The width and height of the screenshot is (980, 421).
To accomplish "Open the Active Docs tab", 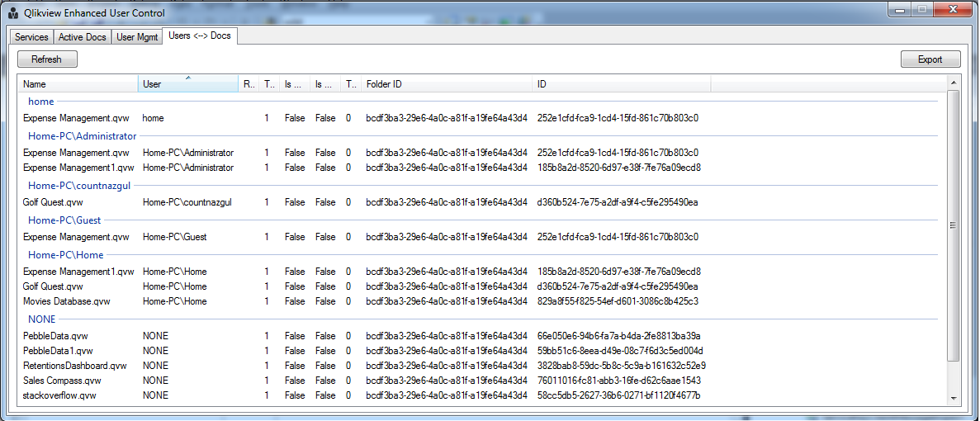I will point(83,37).
